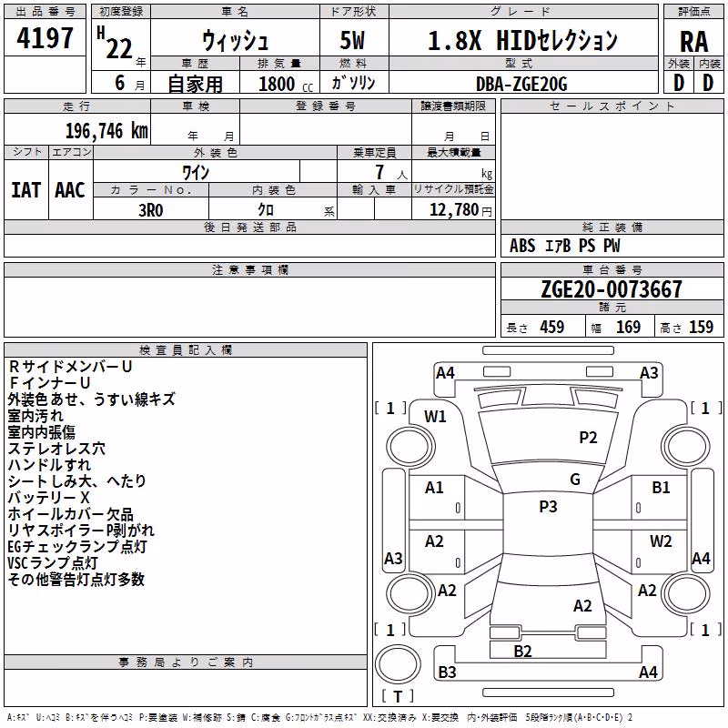
Task: Click the equipment line ABS エアB PS PW
Action: pyautogui.click(x=564, y=246)
